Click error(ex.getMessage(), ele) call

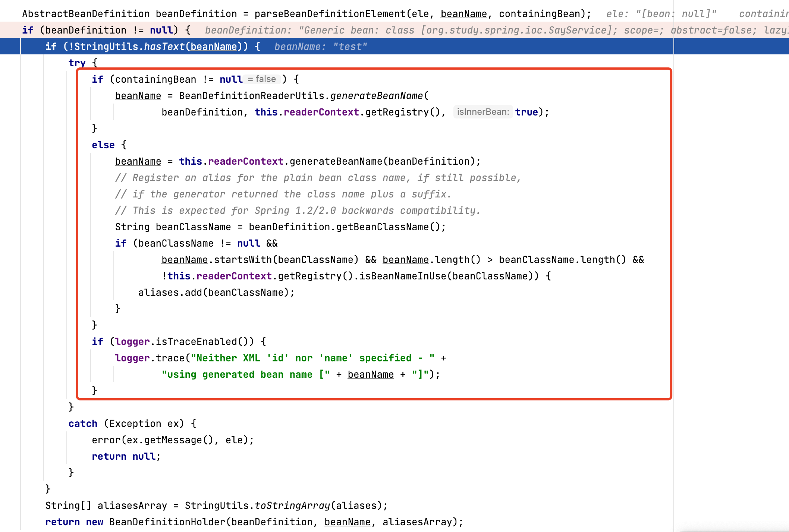[x=173, y=440]
